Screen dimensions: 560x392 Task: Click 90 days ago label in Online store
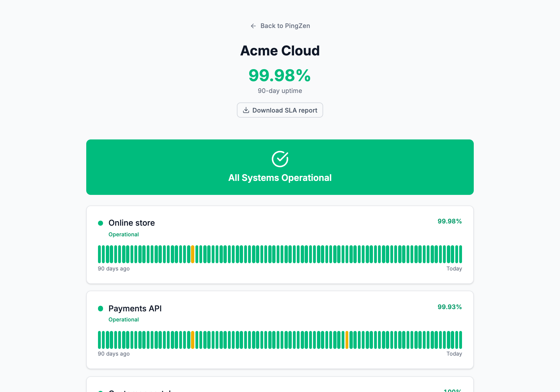click(x=114, y=269)
